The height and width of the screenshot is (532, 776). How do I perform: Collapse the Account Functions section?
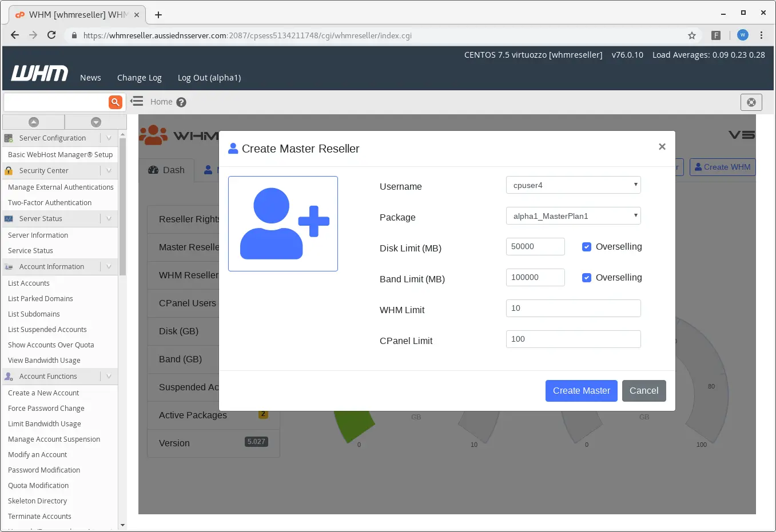[109, 377]
